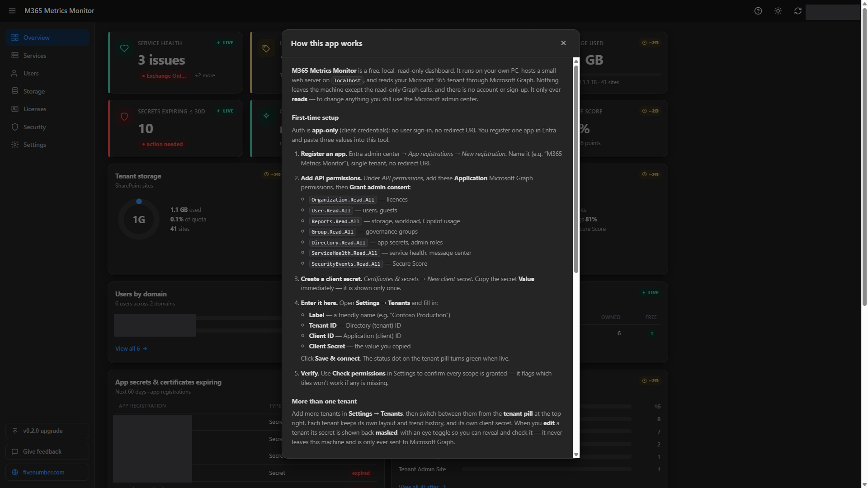Click the First-time setup heading

[x=315, y=117]
